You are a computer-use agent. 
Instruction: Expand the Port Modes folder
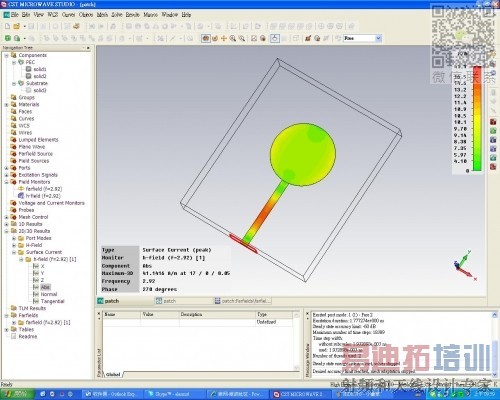pos(14,238)
